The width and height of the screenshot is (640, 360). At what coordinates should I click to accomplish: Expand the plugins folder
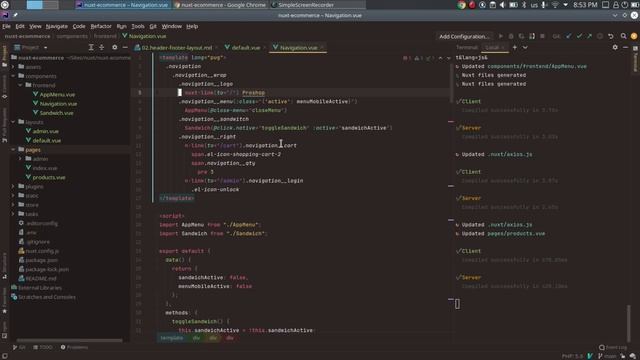tap(13, 187)
